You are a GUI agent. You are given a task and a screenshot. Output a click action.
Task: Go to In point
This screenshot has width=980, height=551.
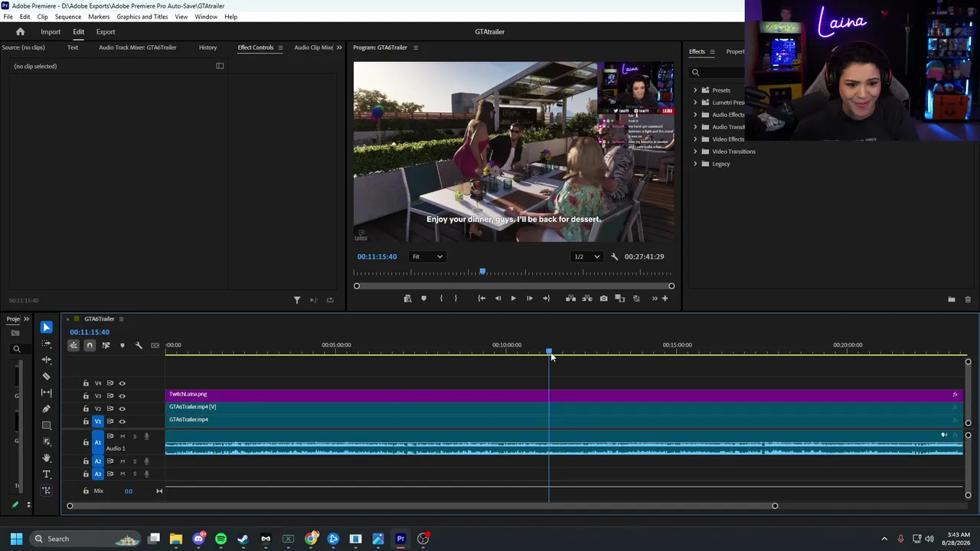click(x=482, y=298)
